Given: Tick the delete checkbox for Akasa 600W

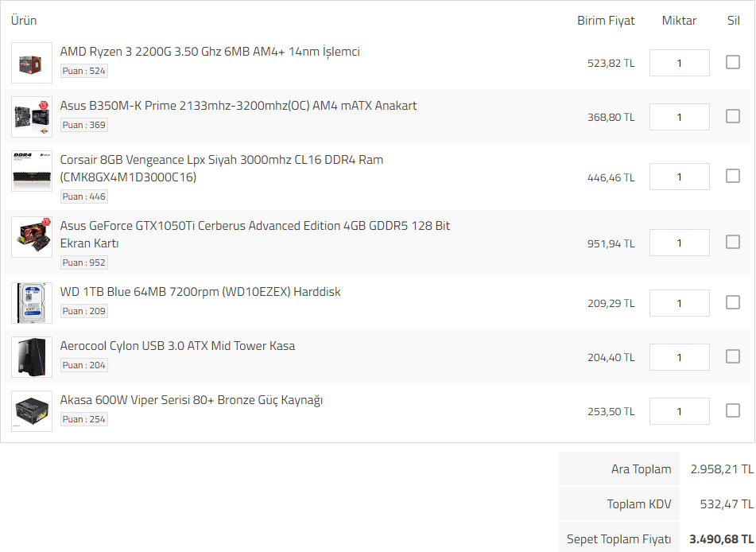Looking at the screenshot, I should (733, 410).
